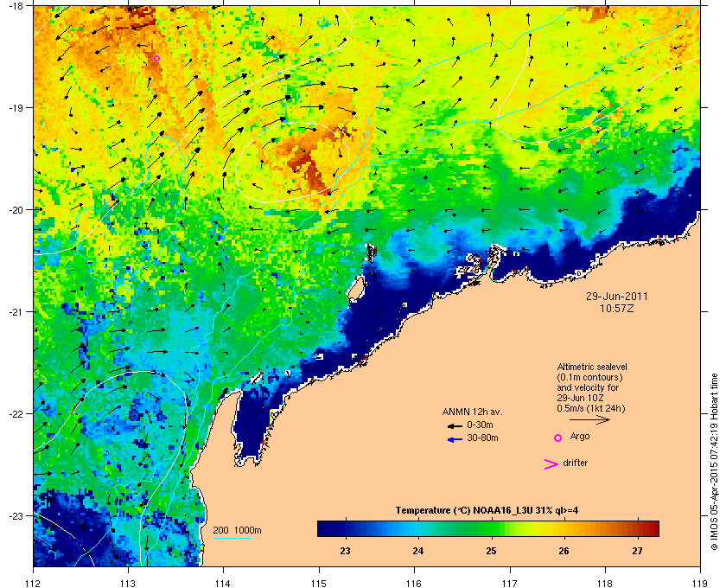Screen dimensions: 726x588
Task: Click the -22 latitude axis label
Action: click(15, 413)
